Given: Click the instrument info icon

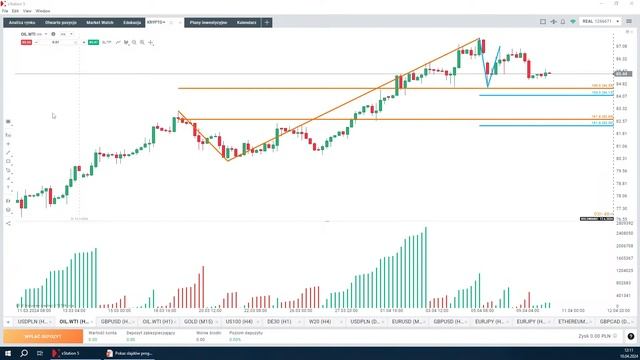Looking at the screenshot, I should coord(53,34).
